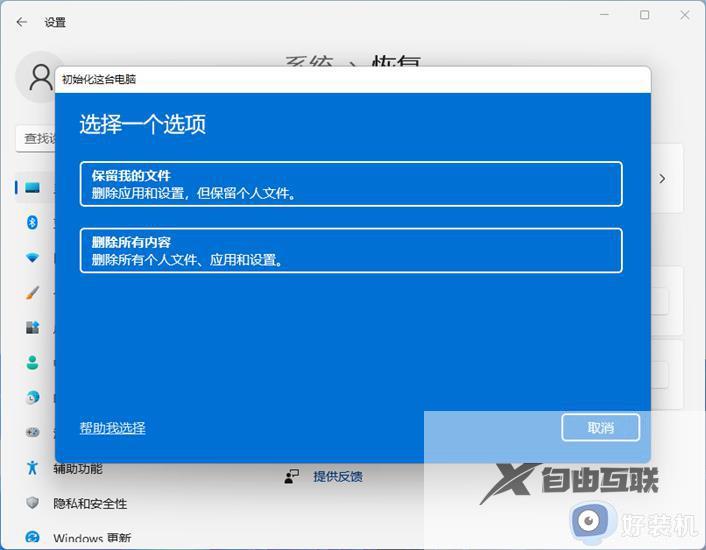Open Personalization paintbrush icon in sidebar
Image resolution: width=706 pixels, height=550 pixels.
click(x=32, y=293)
